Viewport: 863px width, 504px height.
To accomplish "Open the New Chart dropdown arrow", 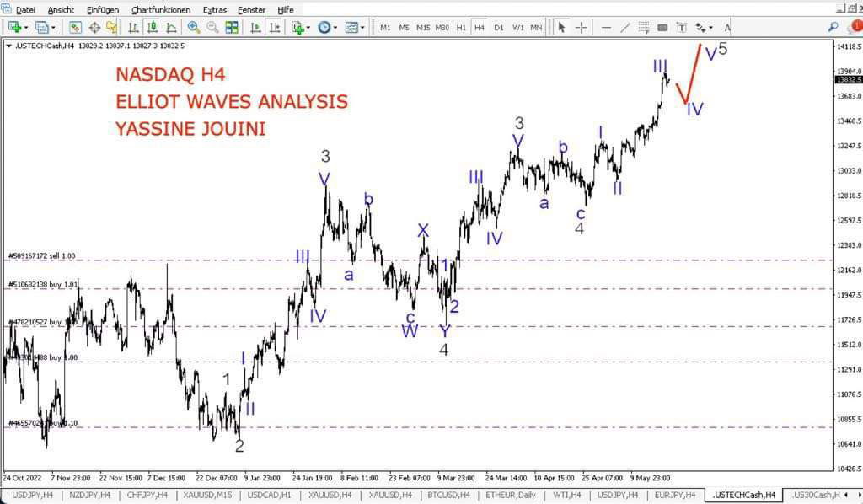I will click(27, 27).
